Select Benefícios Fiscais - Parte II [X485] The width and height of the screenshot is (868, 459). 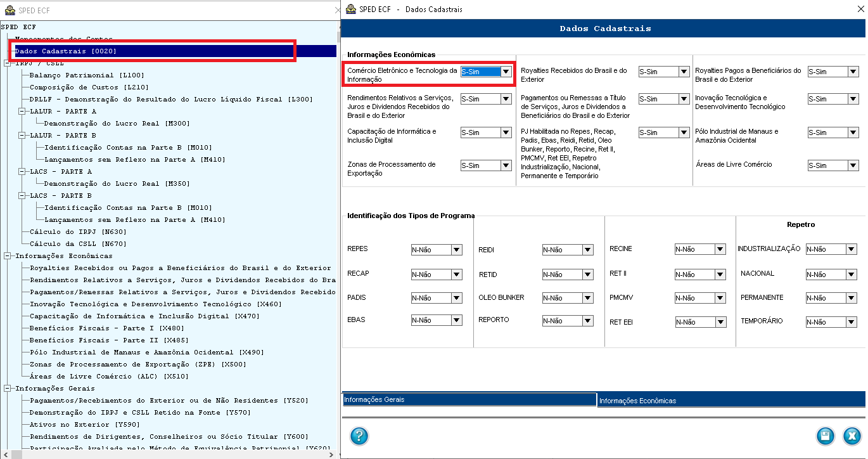point(109,340)
